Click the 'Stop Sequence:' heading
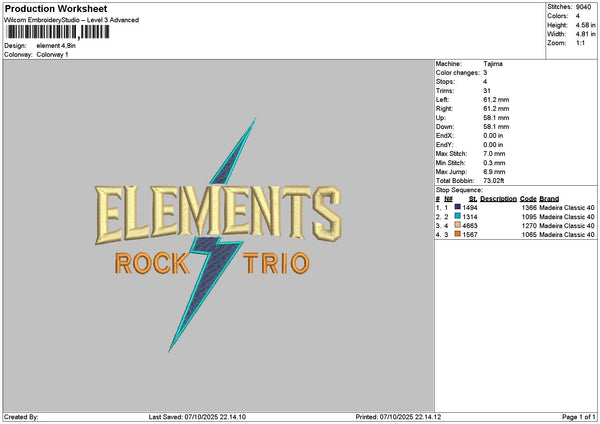The image size is (600, 424). [x=459, y=190]
